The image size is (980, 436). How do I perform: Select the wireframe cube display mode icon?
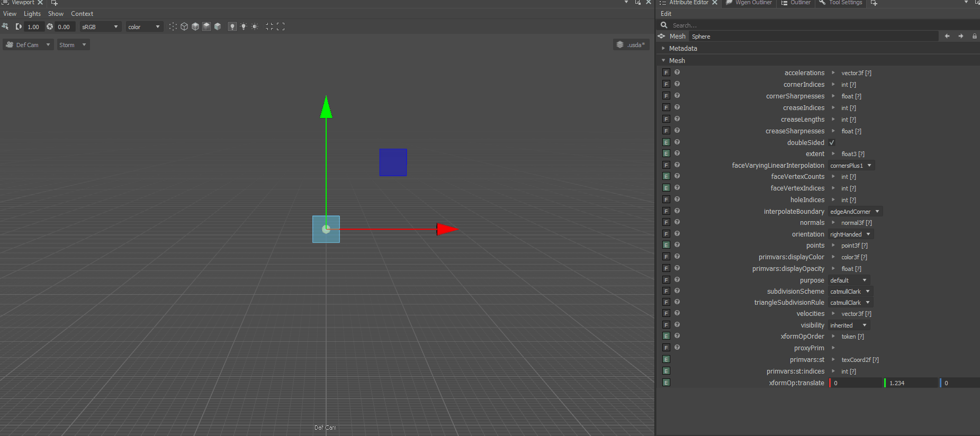(x=184, y=26)
